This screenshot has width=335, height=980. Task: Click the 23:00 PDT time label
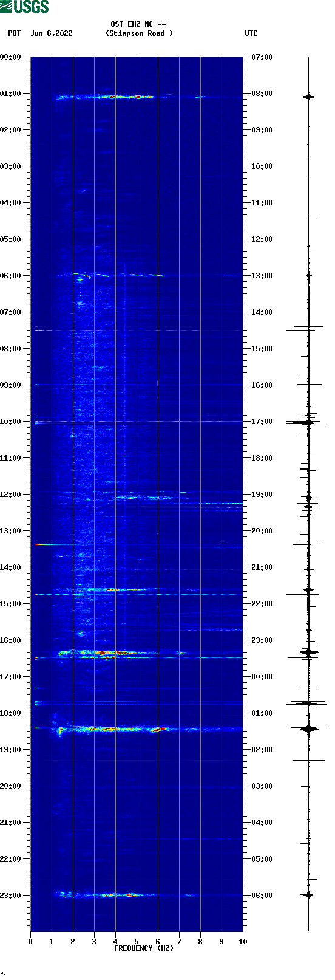pyautogui.click(x=11, y=896)
